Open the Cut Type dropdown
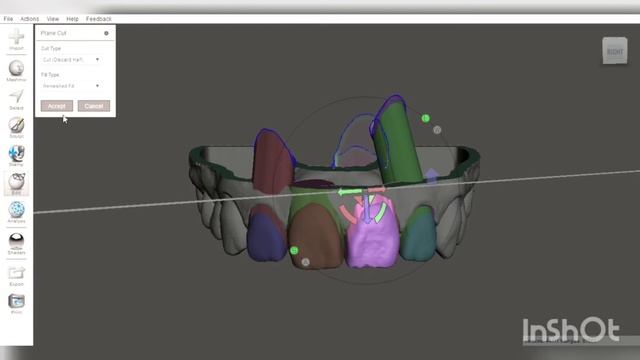The width and height of the screenshot is (640, 360). click(71, 60)
